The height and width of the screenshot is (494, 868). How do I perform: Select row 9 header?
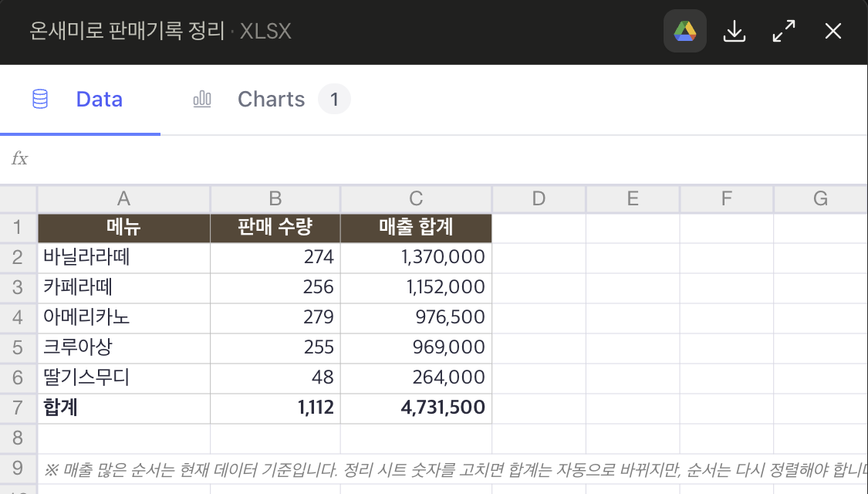(19, 468)
